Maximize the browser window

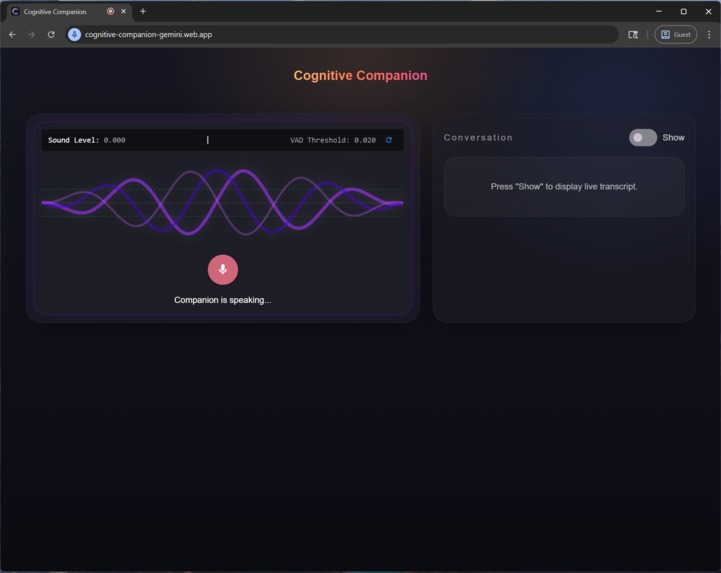[x=684, y=11]
